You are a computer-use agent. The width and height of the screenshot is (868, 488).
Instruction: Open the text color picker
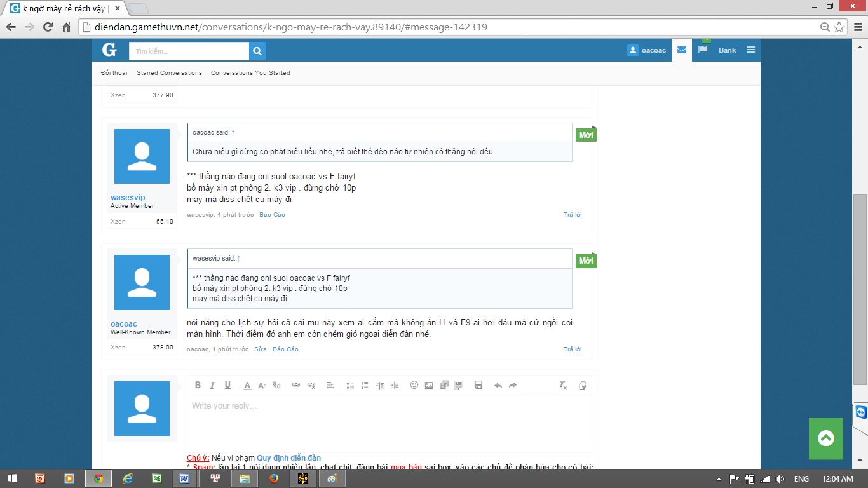247,385
